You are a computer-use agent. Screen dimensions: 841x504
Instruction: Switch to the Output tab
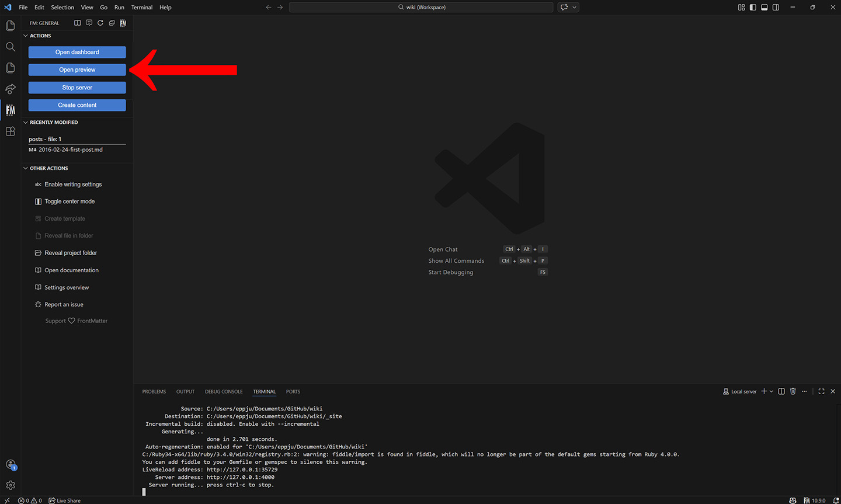185,391
